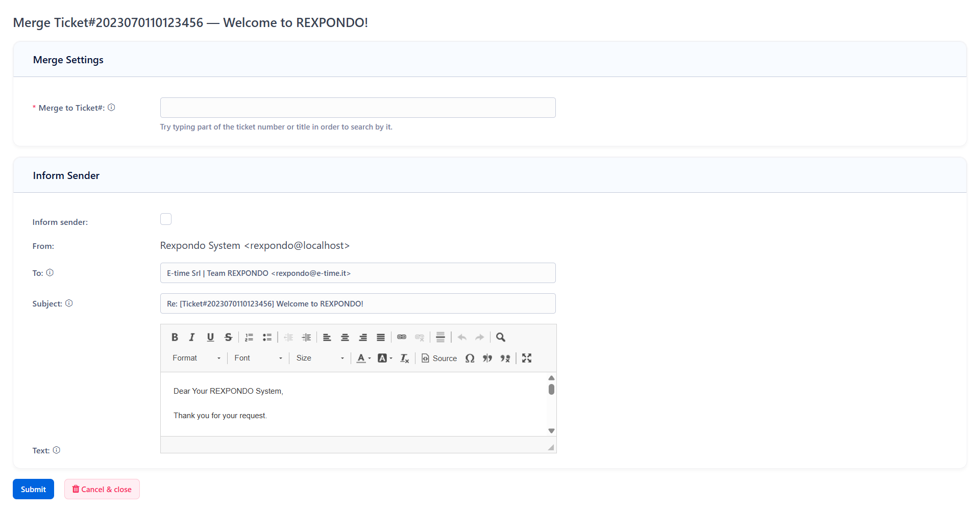980x512 pixels.
Task: Click the Submit button
Action: pos(33,489)
